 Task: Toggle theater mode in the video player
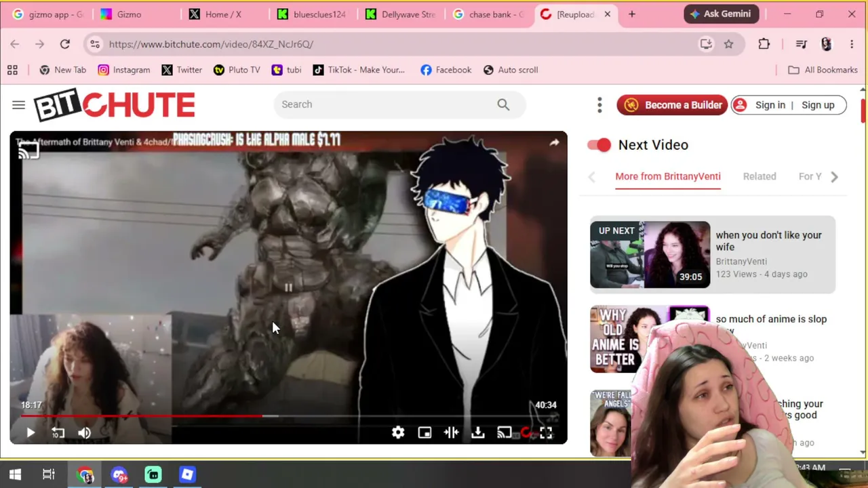coord(451,432)
